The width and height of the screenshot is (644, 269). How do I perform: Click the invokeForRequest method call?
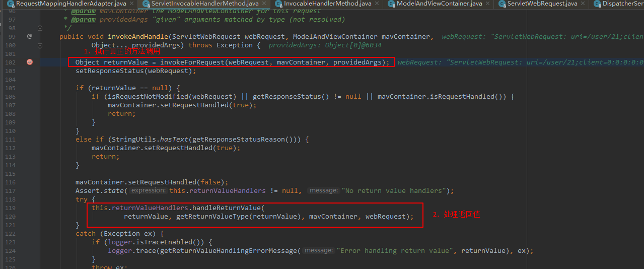pos(192,62)
